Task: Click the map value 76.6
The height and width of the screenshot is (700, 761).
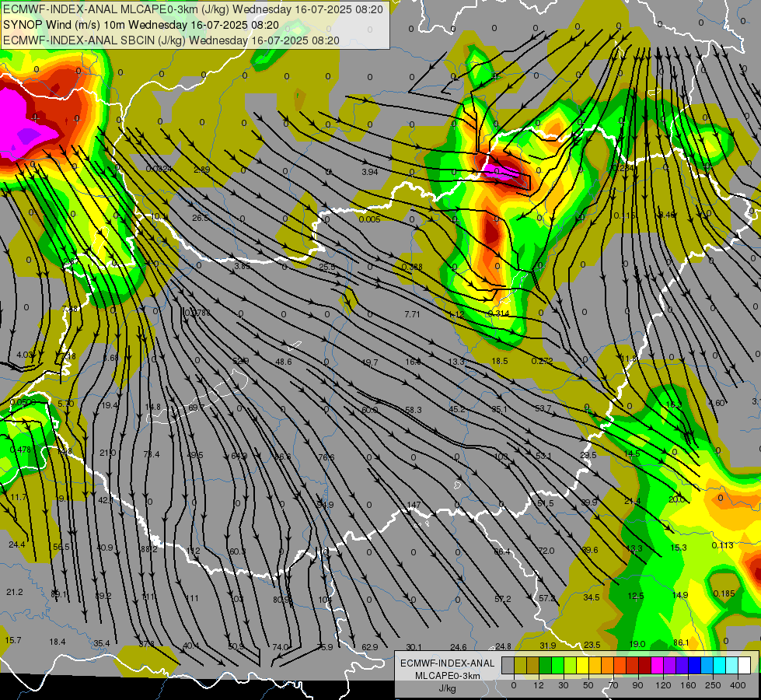Action: click(x=326, y=457)
